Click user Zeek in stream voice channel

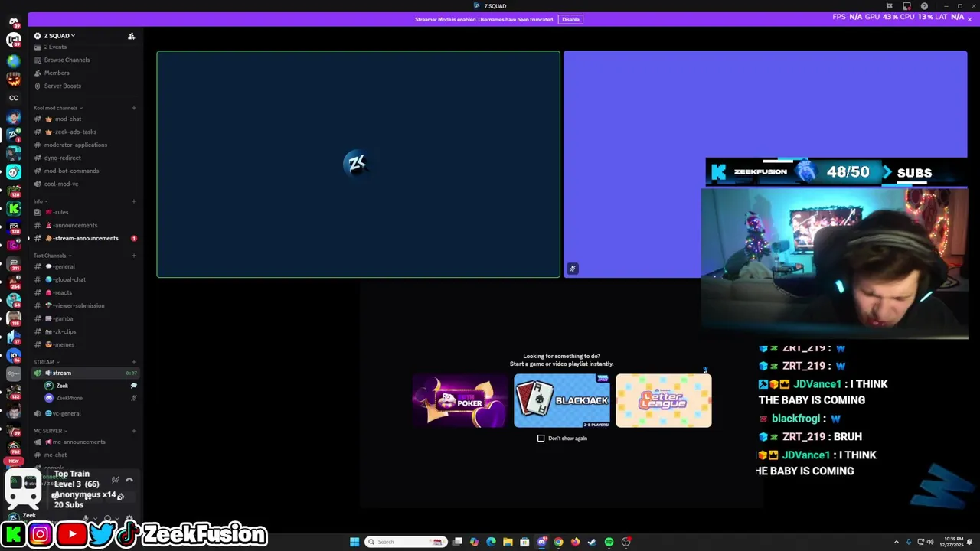click(62, 386)
